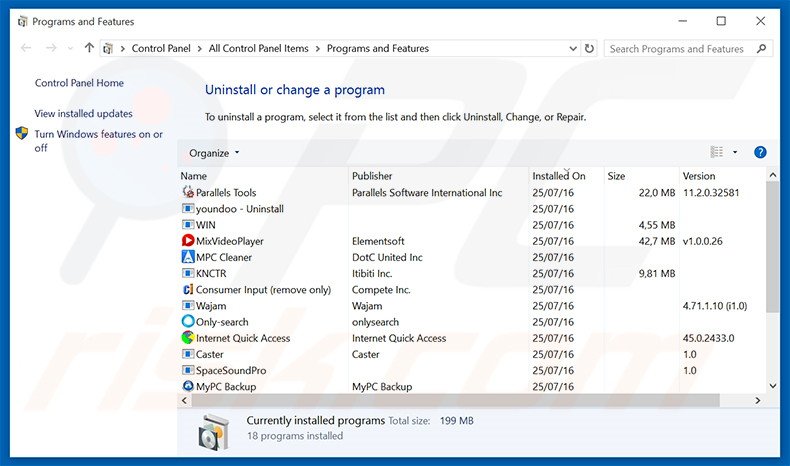Select the Internet Quick Access program name
Viewport: 790px width, 466px height.
(243, 338)
